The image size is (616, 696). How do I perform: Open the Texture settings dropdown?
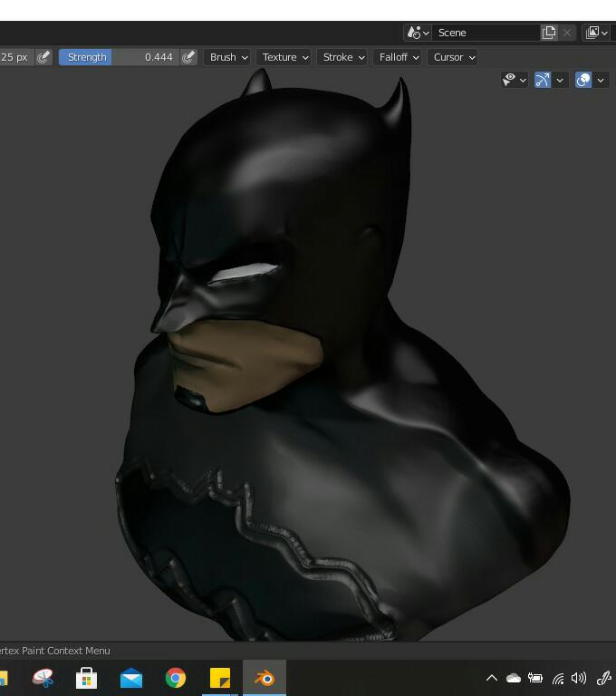click(x=284, y=57)
